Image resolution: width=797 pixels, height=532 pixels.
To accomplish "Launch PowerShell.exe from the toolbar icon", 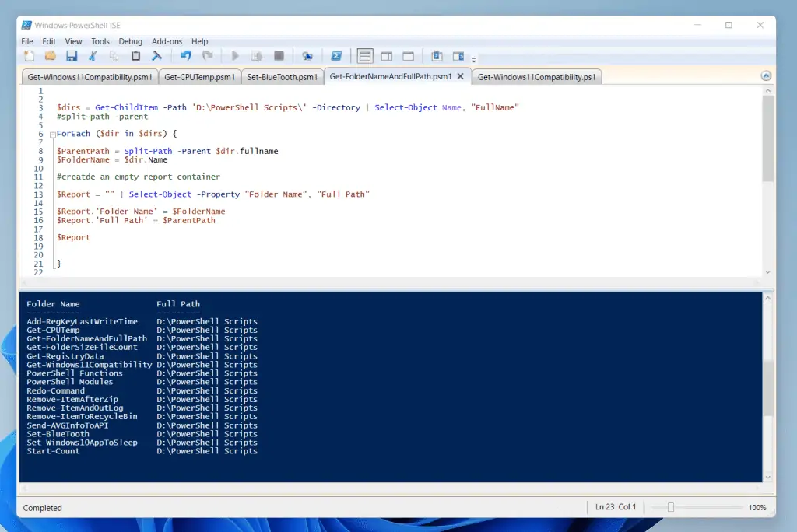I will click(x=336, y=57).
